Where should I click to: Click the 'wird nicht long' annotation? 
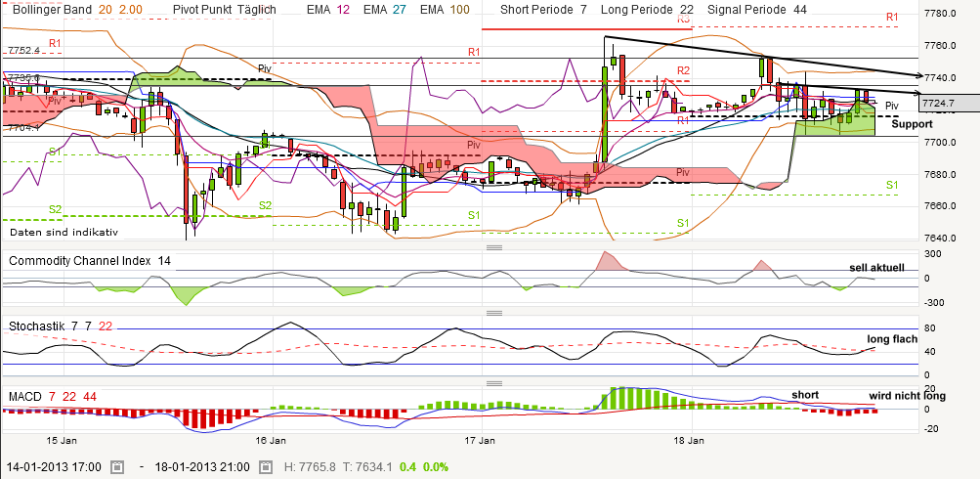[907, 396]
